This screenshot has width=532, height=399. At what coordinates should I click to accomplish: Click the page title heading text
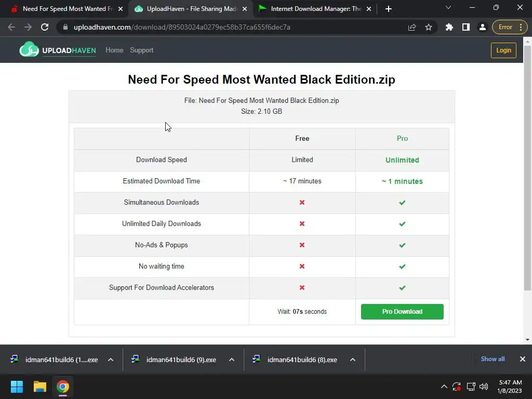tap(262, 79)
